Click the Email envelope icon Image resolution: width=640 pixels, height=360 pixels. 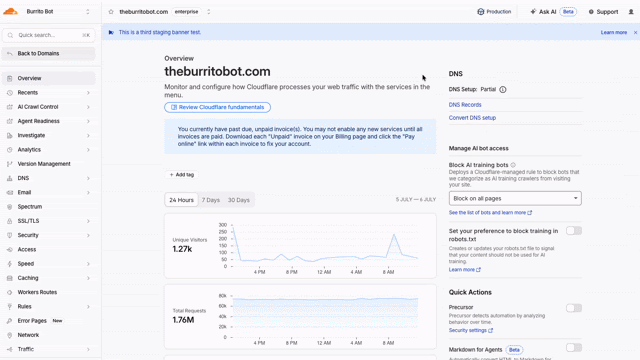click(x=10, y=193)
